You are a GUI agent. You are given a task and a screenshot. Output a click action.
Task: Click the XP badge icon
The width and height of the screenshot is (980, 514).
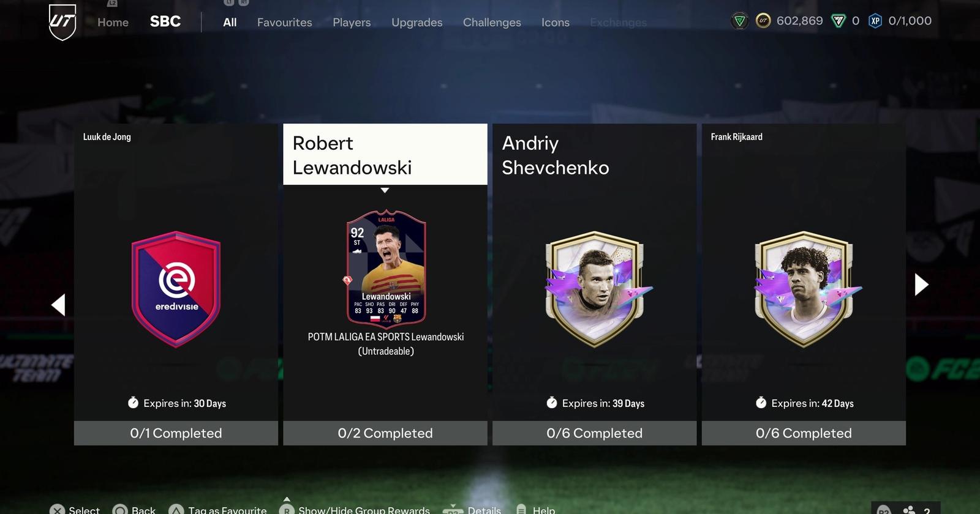(x=875, y=21)
